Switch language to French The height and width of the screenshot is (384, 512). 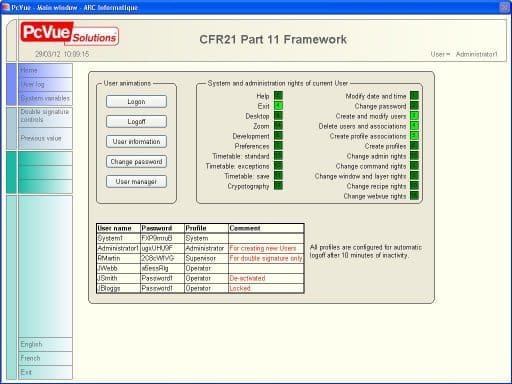coord(45,358)
